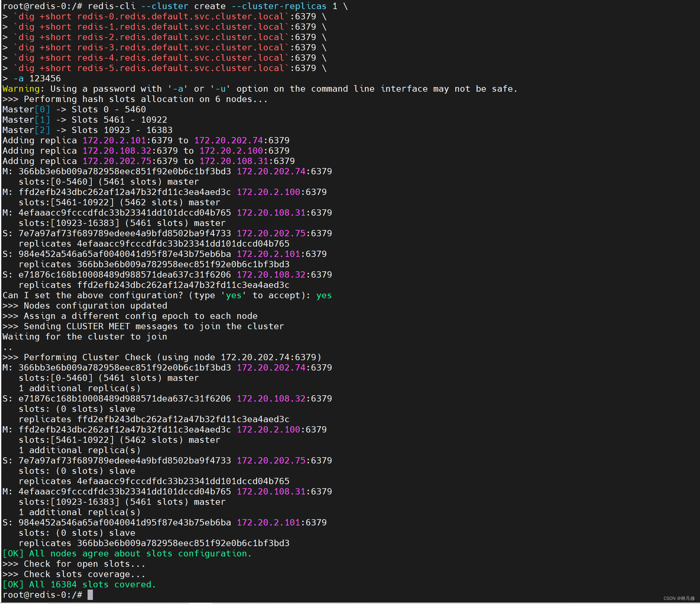The width and height of the screenshot is (700, 604).
Task: Click '1 additional replica(s)' under master 4efaaacc…
Action: [80, 512]
